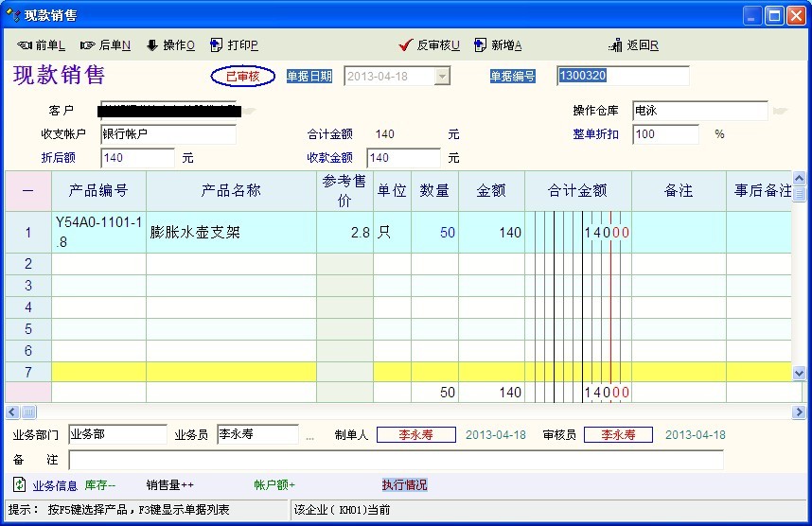The image size is (812, 526).
Task: Click the ellipsis button beside 业务员
Action: point(309,436)
